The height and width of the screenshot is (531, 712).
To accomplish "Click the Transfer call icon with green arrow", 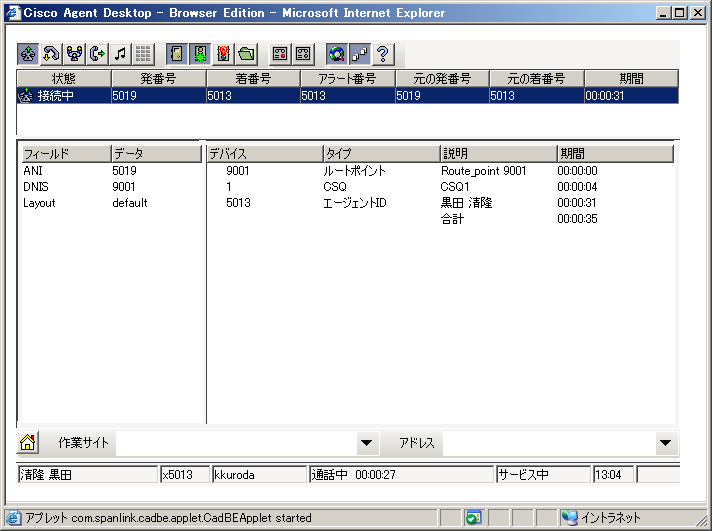I will tap(97, 54).
